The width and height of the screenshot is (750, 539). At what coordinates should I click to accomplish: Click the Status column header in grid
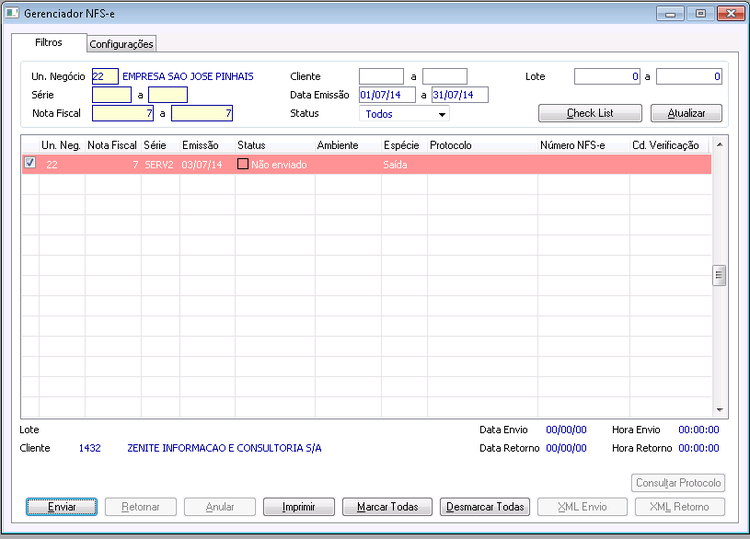[x=275, y=145]
